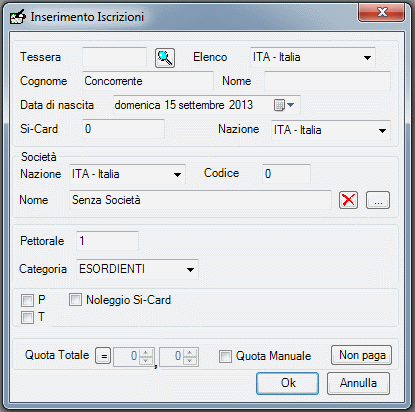The width and height of the screenshot is (415, 412).
Task: Click the Annulla button
Action: click(x=358, y=383)
